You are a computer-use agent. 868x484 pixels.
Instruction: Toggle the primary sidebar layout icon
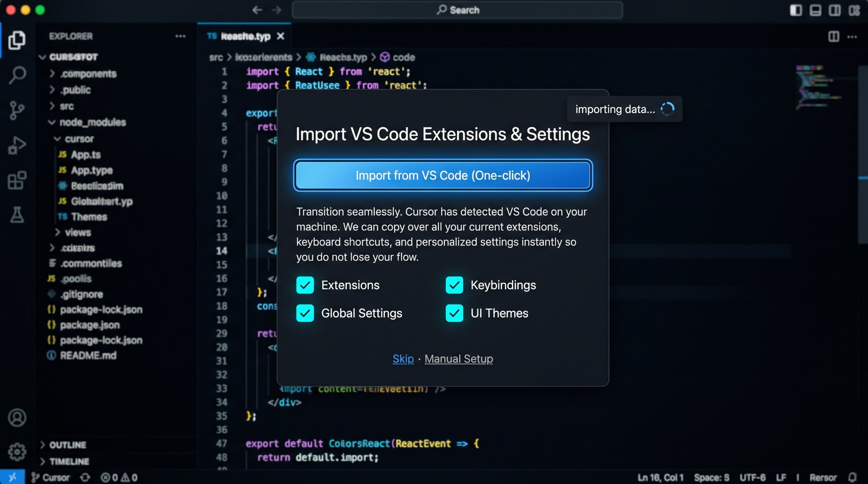pyautogui.click(x=796, y=10)
